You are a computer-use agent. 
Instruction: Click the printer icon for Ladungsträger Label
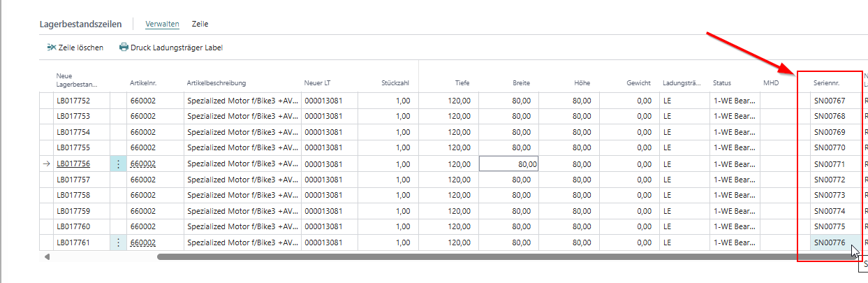[124, 48]
